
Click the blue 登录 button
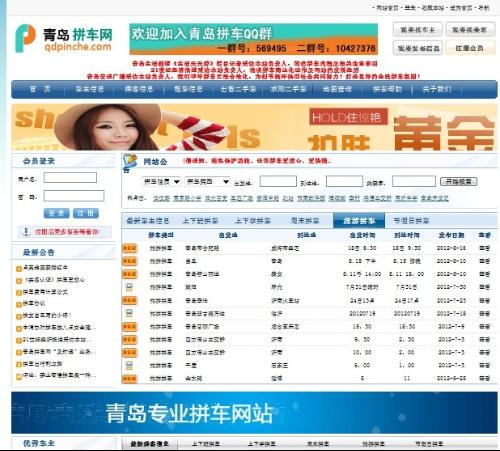pyautogui.click(x=56, y=213)
